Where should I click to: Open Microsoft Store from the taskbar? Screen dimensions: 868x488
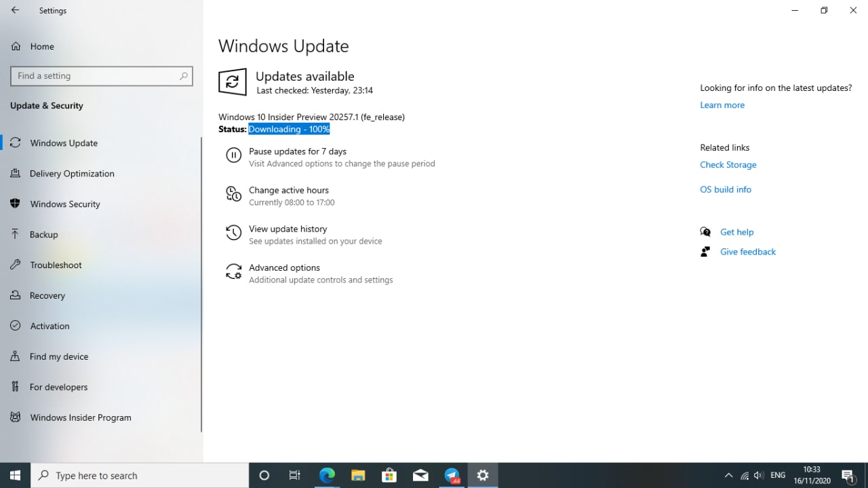tap(389, 475)
